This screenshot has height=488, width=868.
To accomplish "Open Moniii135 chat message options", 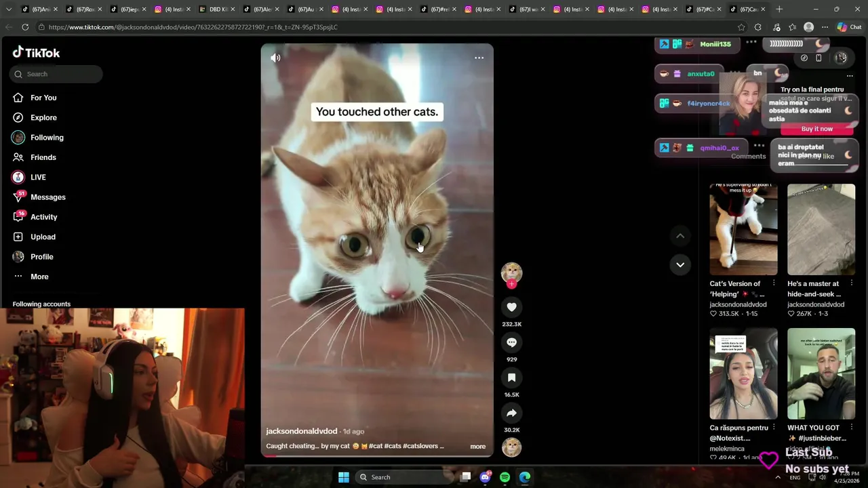I will coord(751,42).
